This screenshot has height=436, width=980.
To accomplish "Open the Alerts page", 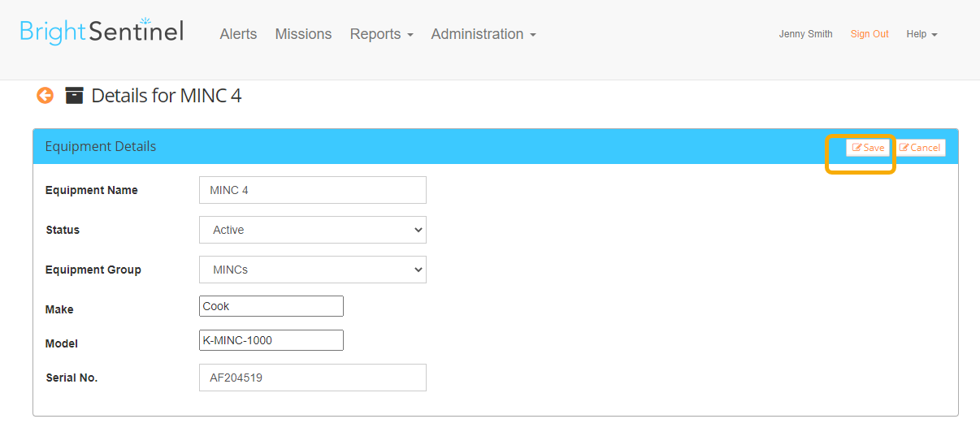I will [x=238, y=34].
